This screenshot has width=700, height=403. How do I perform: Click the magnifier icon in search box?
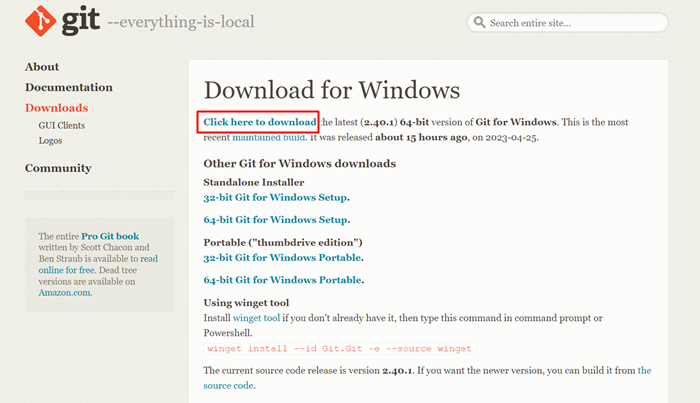coord(479,22)
